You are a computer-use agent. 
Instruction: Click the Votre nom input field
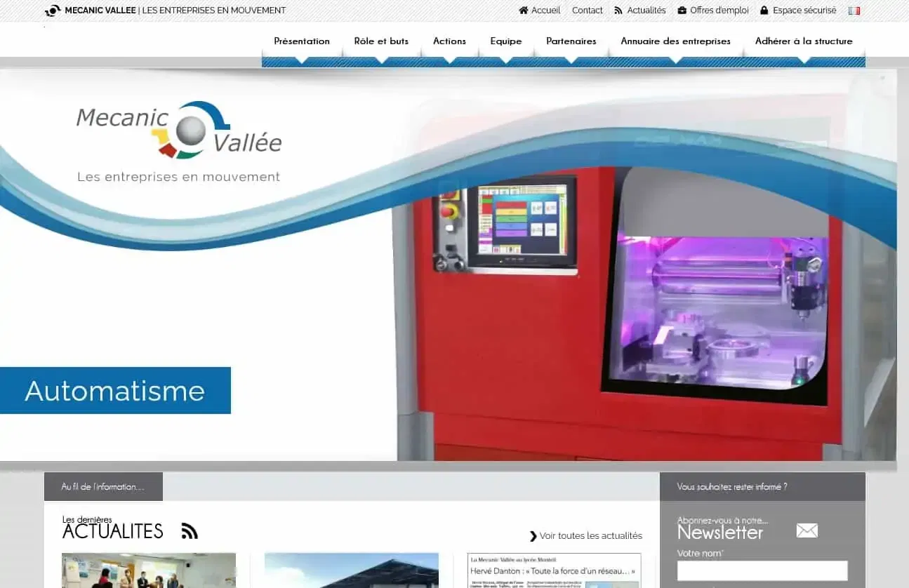tap(762, 570)
